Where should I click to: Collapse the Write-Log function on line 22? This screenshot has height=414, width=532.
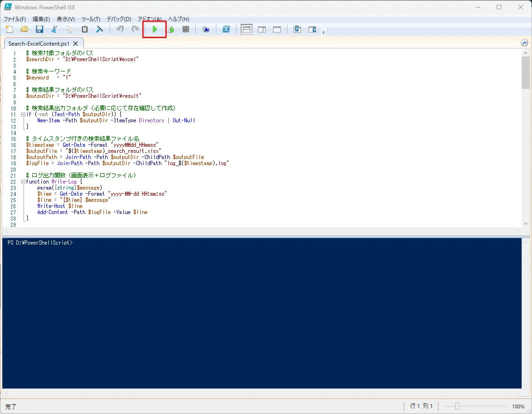coord(23,182)
